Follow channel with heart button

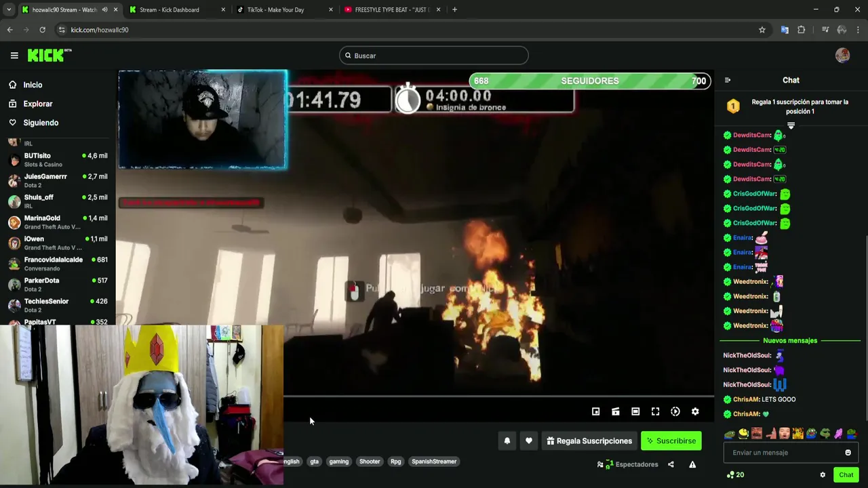click(529, 441)
